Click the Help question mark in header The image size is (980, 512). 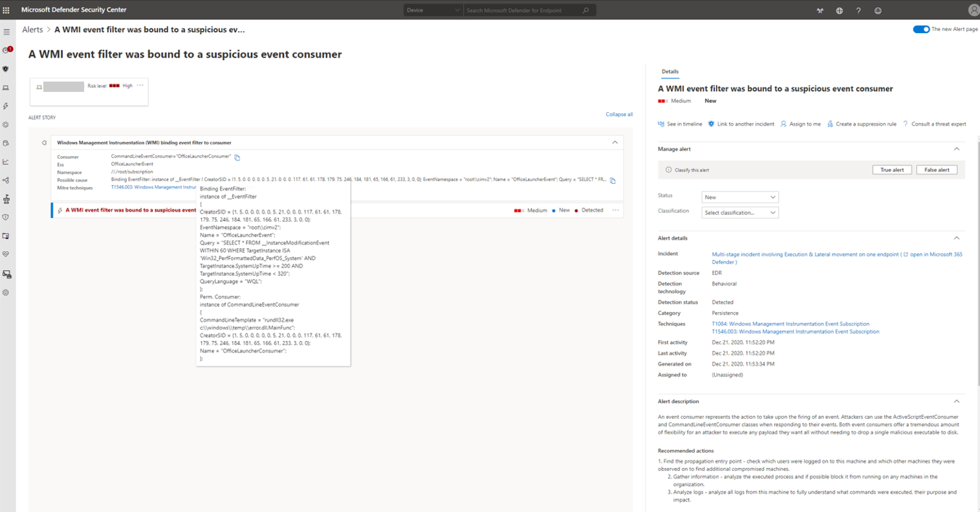tap(858, 10)
